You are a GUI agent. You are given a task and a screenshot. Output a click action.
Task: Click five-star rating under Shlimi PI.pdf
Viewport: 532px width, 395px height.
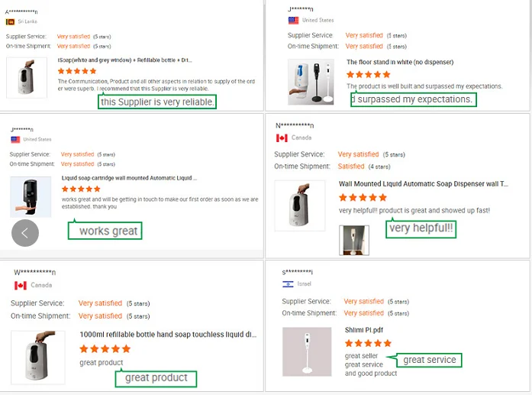click(x=368, y=344)
